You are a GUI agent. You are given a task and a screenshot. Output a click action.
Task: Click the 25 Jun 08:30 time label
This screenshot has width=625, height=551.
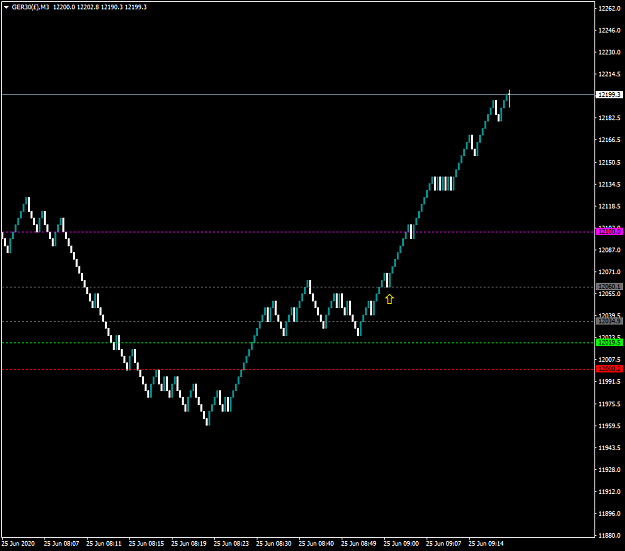click(x=274, y=543)
